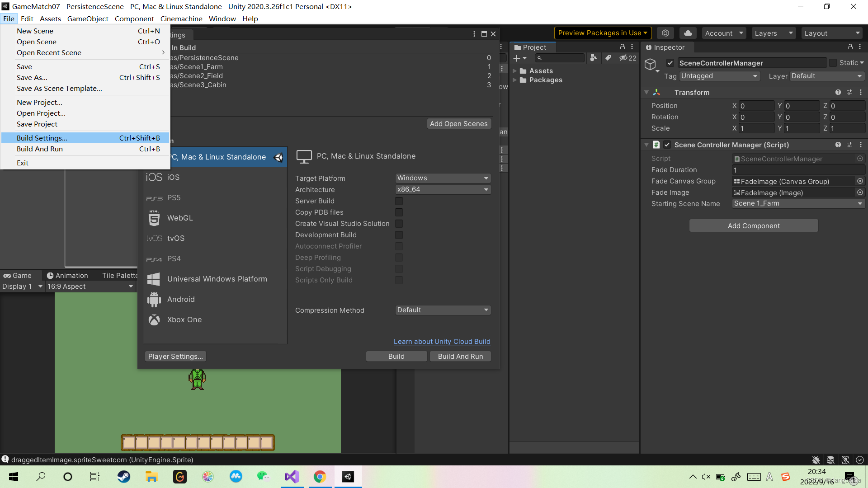
Task: Select Android platform in the list
Action: (x=215, y=299)
